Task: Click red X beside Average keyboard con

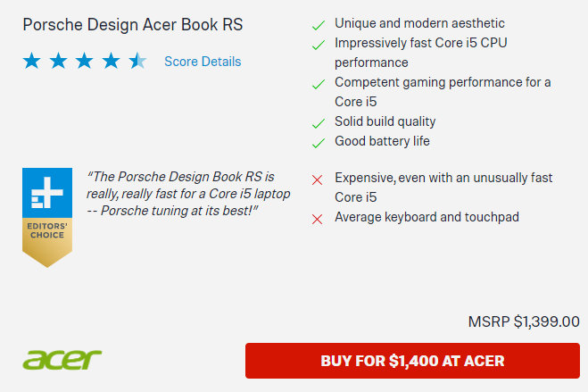Action: [317, 219]
